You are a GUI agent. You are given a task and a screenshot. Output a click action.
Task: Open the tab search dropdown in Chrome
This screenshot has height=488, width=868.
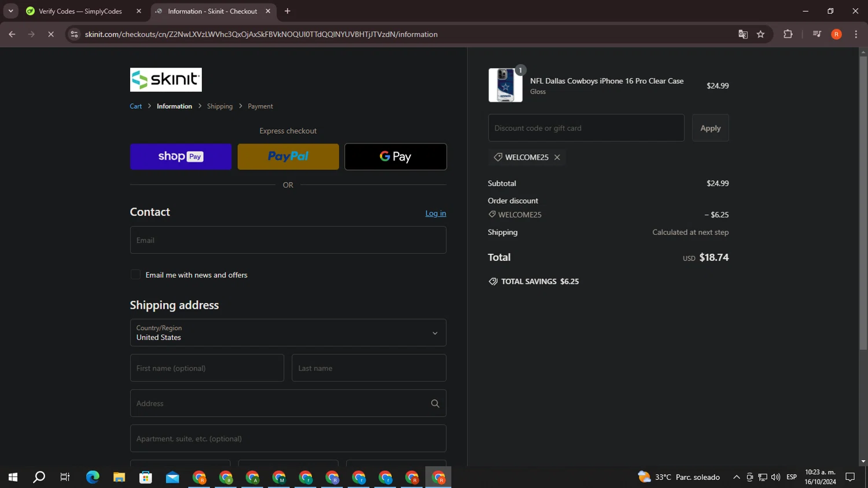point(10,11)
